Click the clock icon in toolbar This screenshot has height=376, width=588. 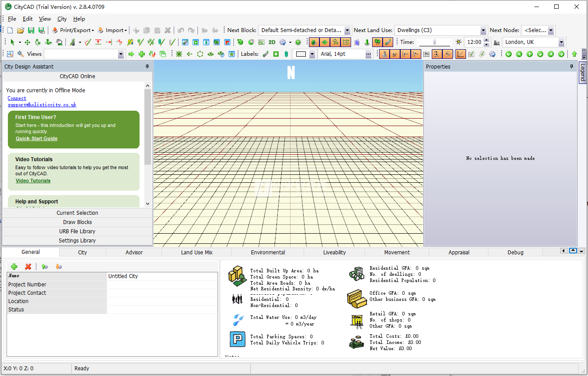251,42
